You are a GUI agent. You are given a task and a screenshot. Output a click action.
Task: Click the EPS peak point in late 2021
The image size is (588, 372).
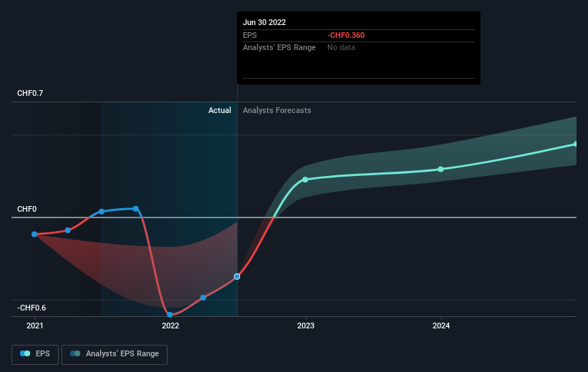point(136,209)
